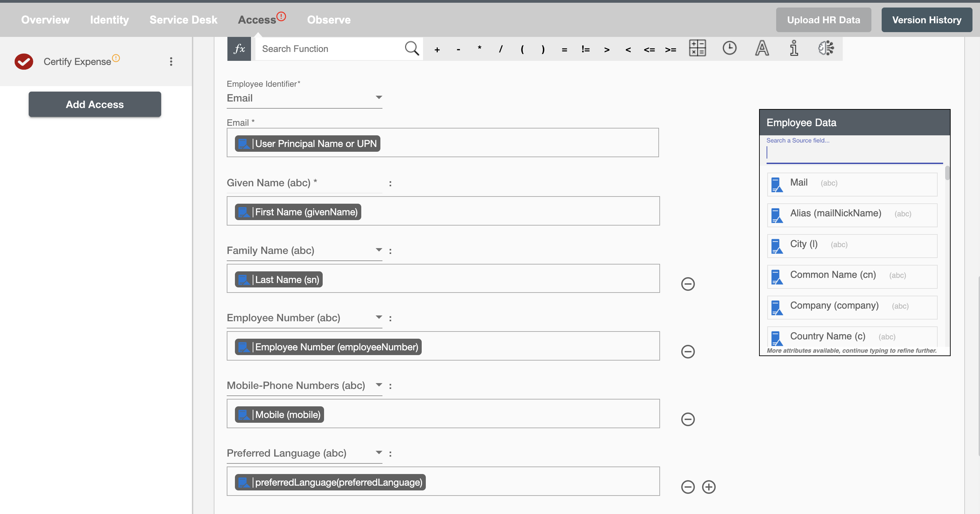The image size is (980, 514).
Task: Click the Access tab in navigation
Action: click(x=257, y=19)
